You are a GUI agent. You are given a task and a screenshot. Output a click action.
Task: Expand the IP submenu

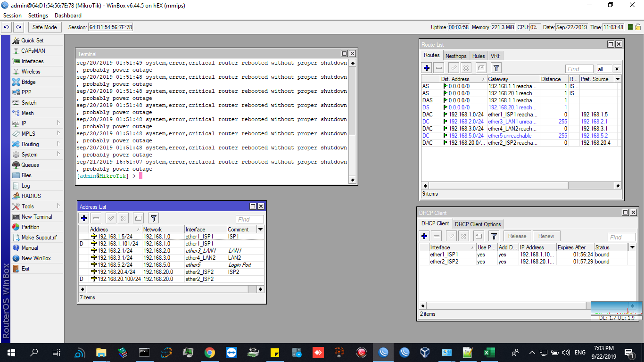pos(37,123)
